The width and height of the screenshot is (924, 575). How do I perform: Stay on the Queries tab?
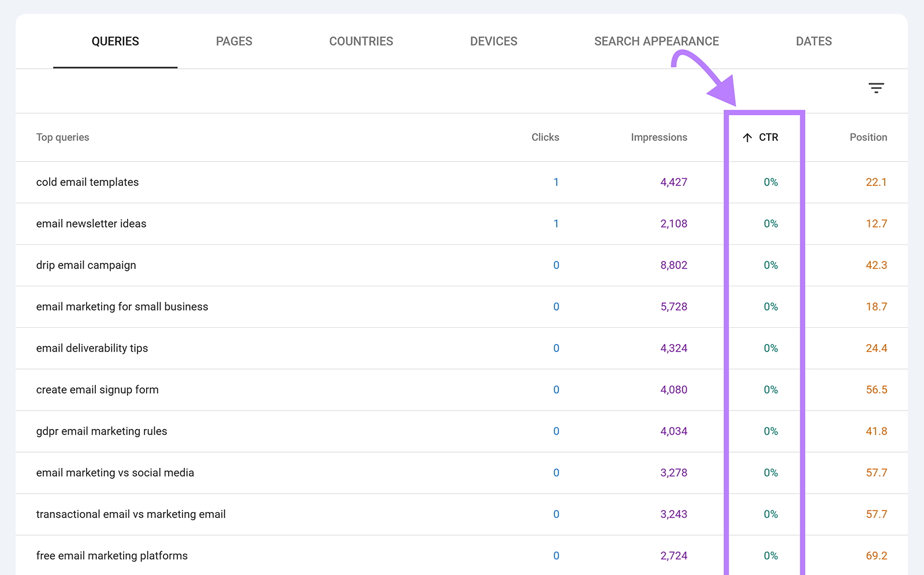click(115, 41)
